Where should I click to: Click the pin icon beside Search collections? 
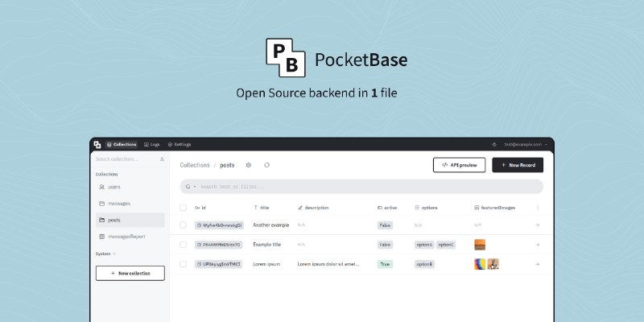click(x=162, y=159)
